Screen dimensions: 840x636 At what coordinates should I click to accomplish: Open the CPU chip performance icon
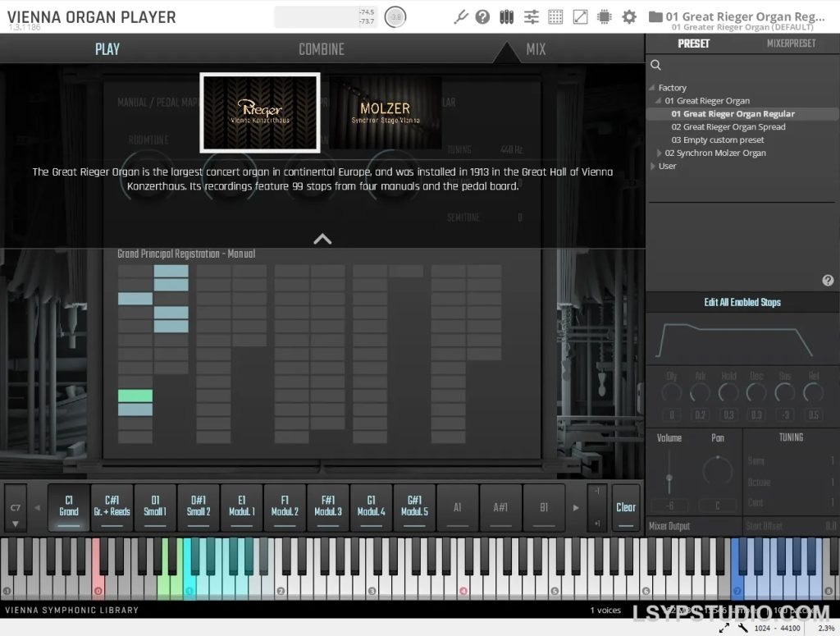[x=605, y=16]
